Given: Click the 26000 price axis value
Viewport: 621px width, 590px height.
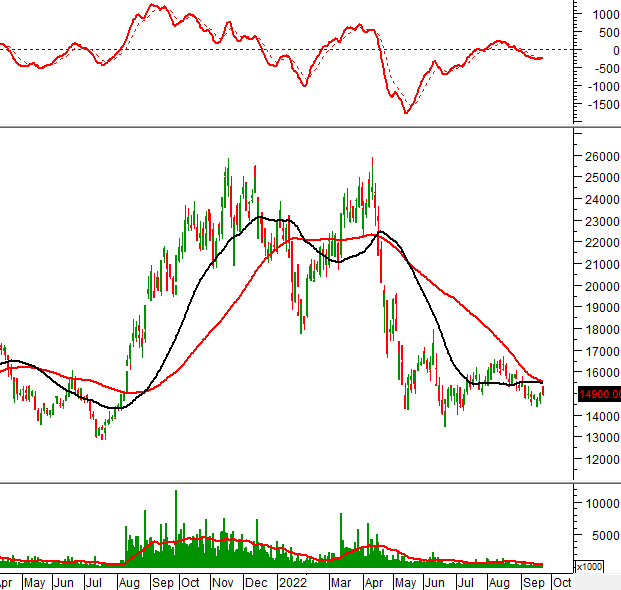Looking at the screenshot, I should pyautogui.click(x=602, y=156).
